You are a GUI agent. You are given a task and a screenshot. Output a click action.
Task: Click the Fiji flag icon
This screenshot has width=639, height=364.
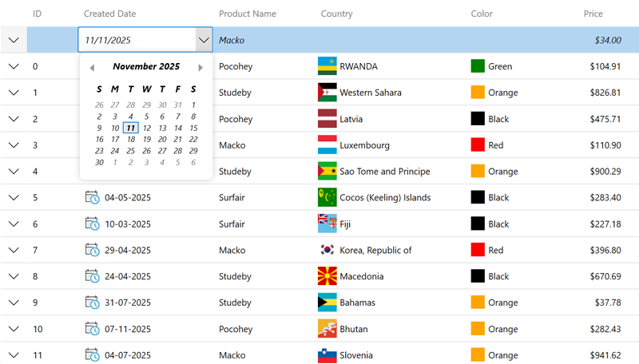coord(327,224)
